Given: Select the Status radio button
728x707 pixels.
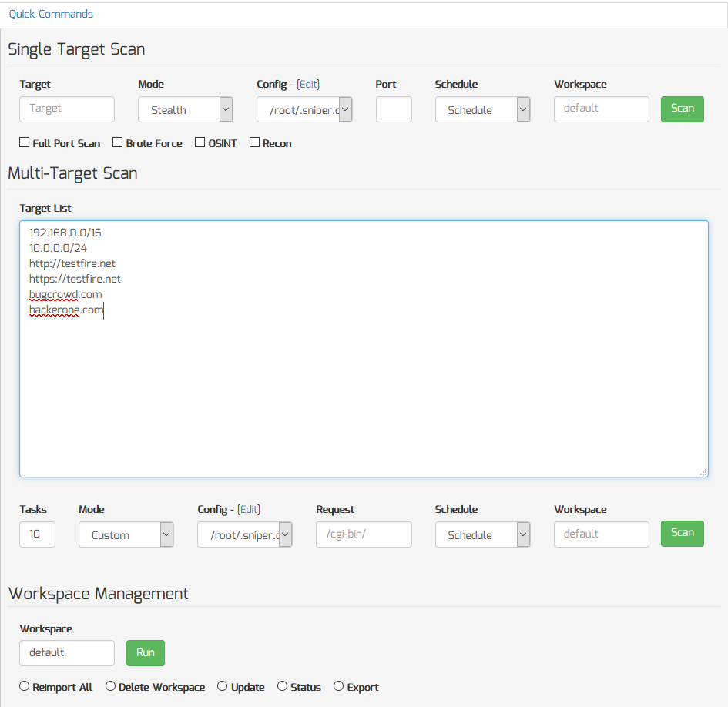Looking at the screenshot, I should tap(282, 685).
